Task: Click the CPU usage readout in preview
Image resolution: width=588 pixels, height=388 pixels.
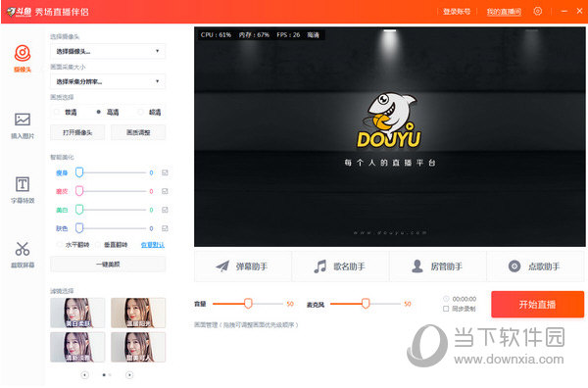Action: coord(216,35)
